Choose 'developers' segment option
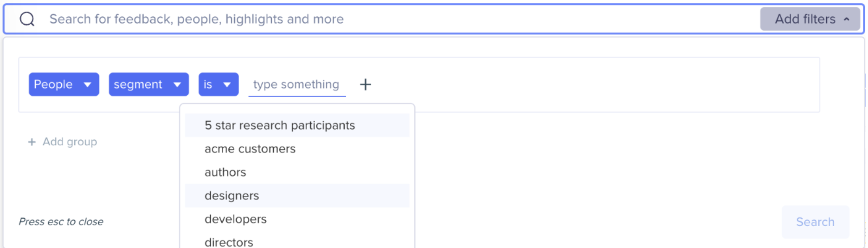 click(236, 219)
